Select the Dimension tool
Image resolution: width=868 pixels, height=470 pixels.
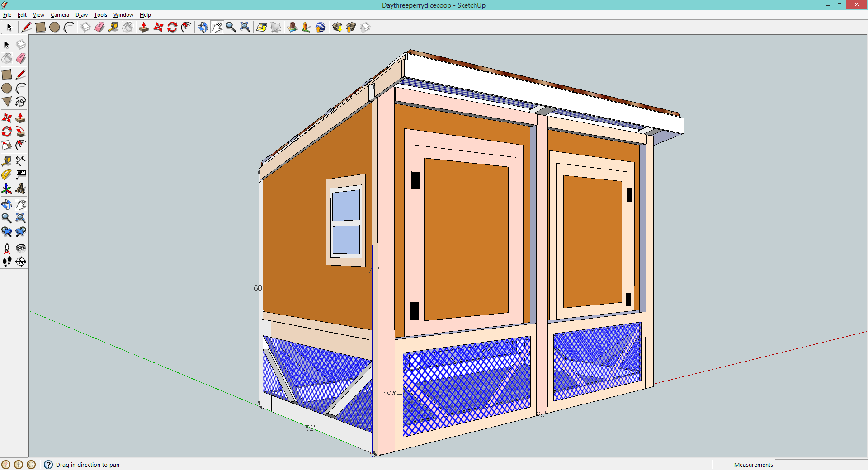click(x=21, y=161)
